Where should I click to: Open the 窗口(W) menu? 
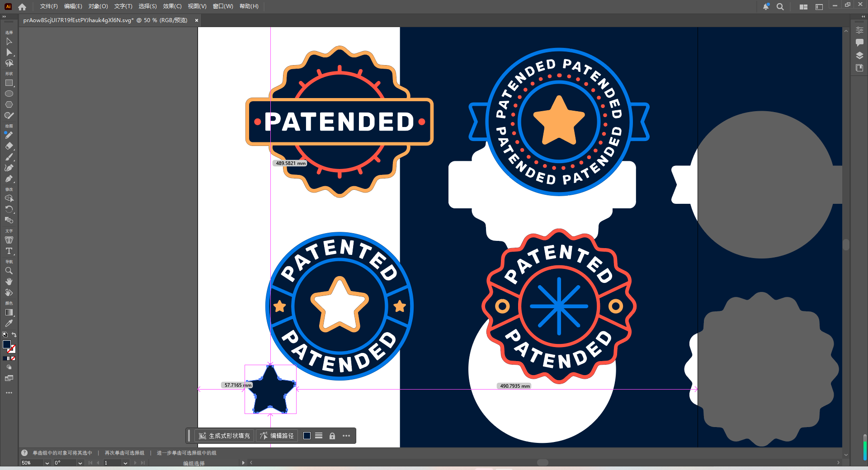[222, 6]
